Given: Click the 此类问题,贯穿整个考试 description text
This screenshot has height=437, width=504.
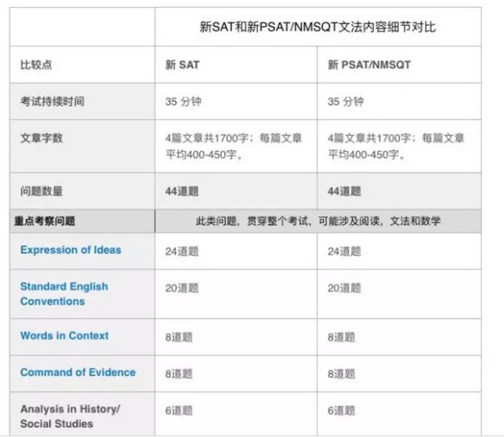Looking at the screenshot, I should (x=317, y=221).
